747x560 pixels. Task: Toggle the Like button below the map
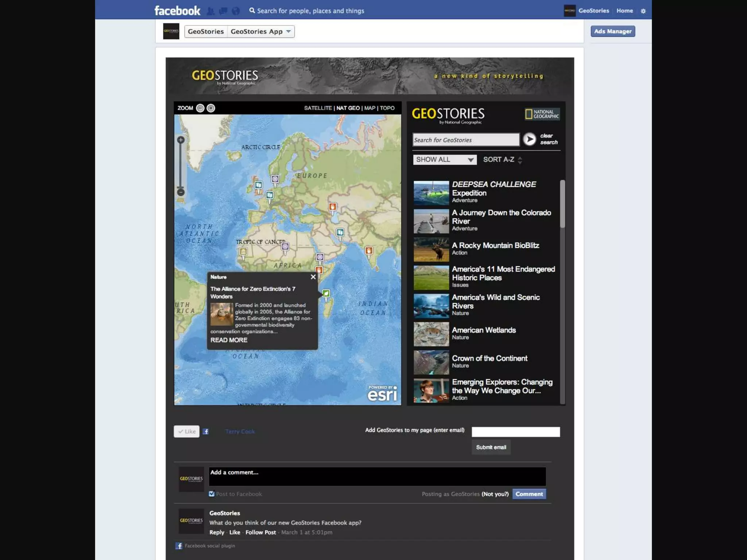tap(186, 431)
